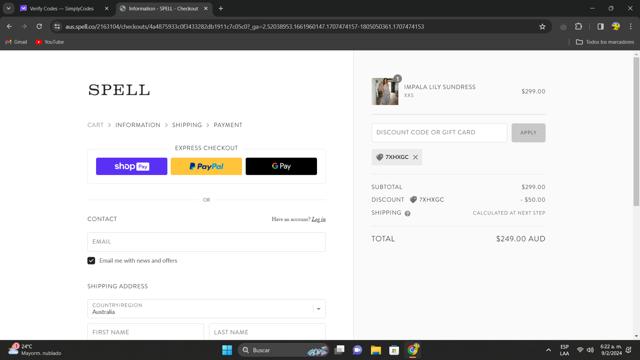
Task: Open the Teams chat taskbar icon
Action: tap(358, 350)
